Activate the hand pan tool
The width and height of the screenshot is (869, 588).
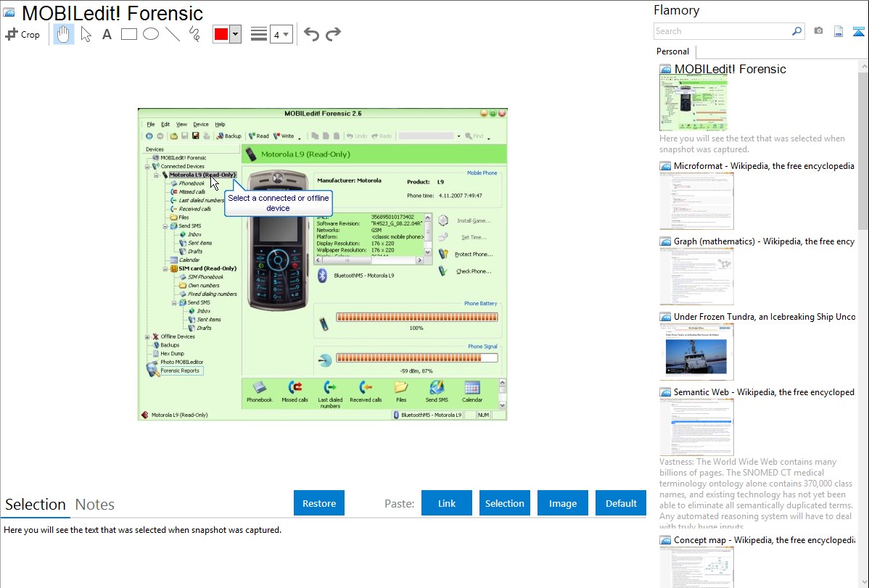(64, 34)
